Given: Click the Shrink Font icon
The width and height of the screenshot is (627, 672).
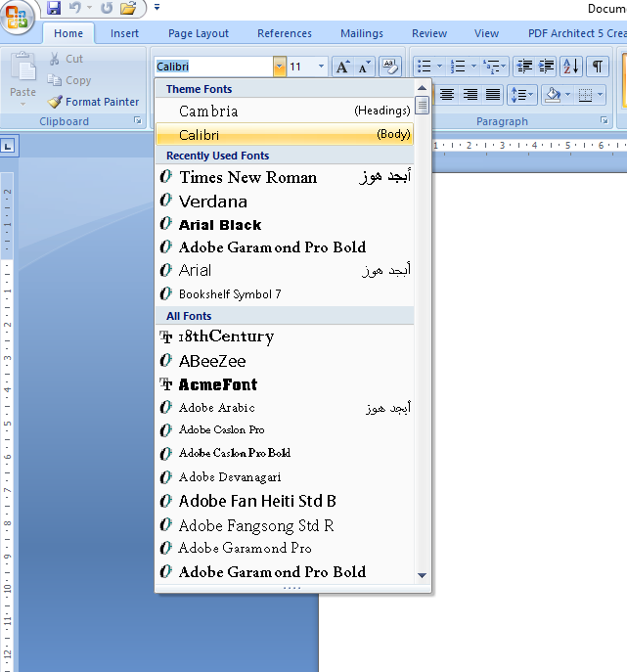Looking at the screenshot, I should pyautogui.click(x=364, y=67).
